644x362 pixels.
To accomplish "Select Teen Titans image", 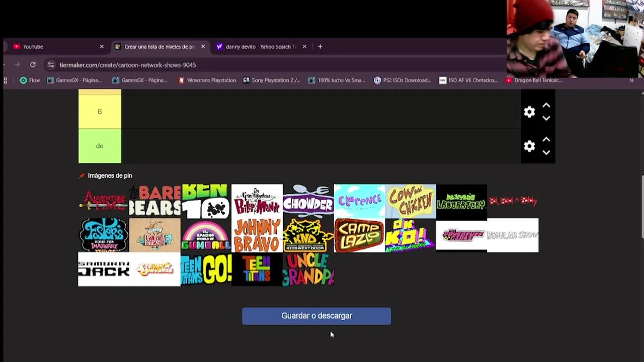I will click(257, 269).
